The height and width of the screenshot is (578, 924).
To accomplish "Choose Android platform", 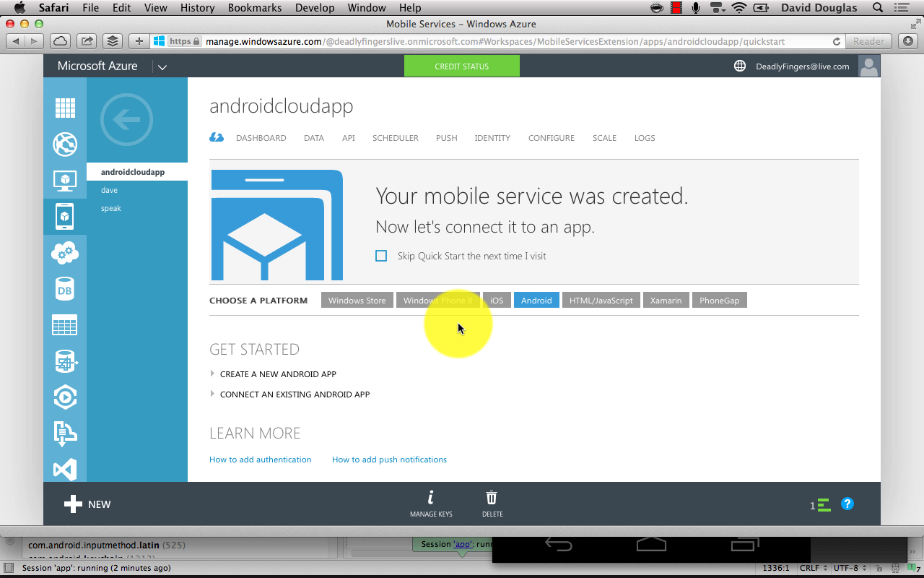I will coord(536,301).
